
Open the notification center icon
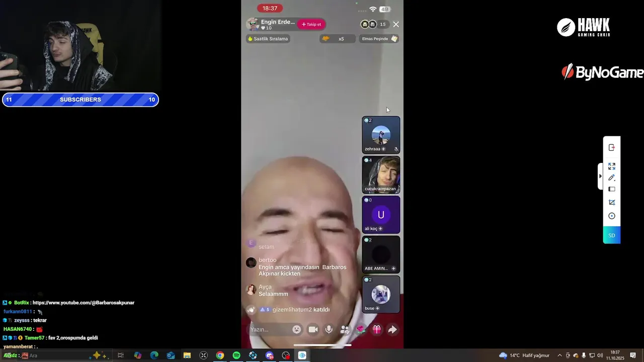pyautogui.click(x=633, y=355)
